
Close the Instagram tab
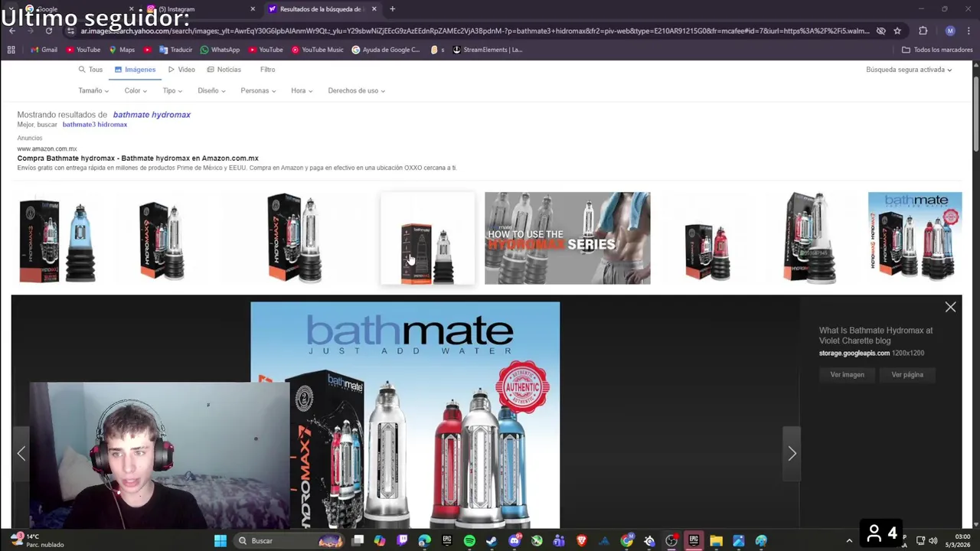click(253, 9)
